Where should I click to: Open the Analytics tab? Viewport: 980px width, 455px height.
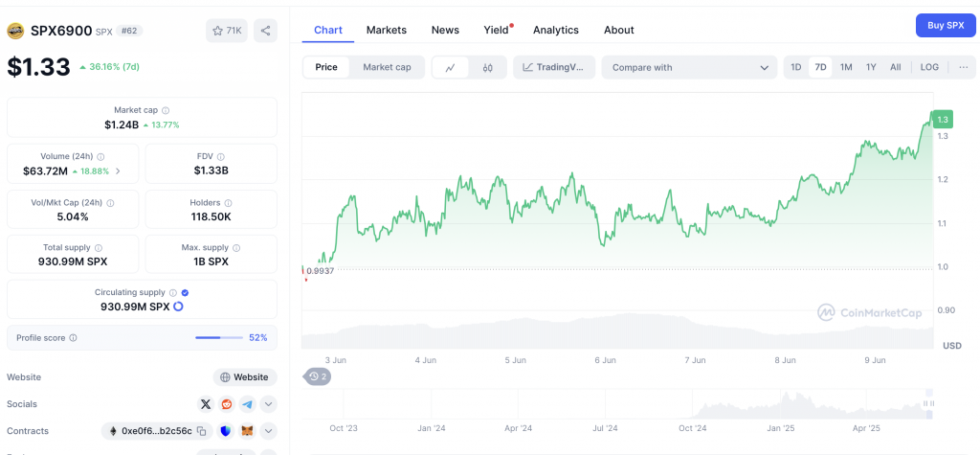pyautogui.click(x=556, y=30)
